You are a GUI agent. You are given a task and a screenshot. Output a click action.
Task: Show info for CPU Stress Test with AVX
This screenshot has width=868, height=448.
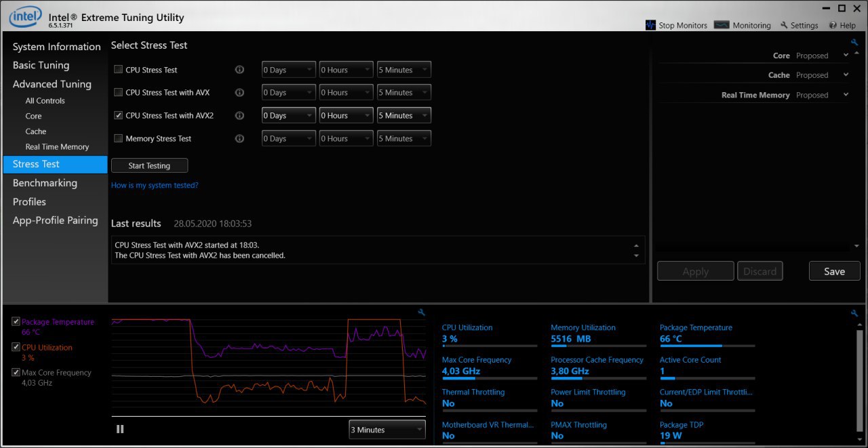tap(239, 93)
